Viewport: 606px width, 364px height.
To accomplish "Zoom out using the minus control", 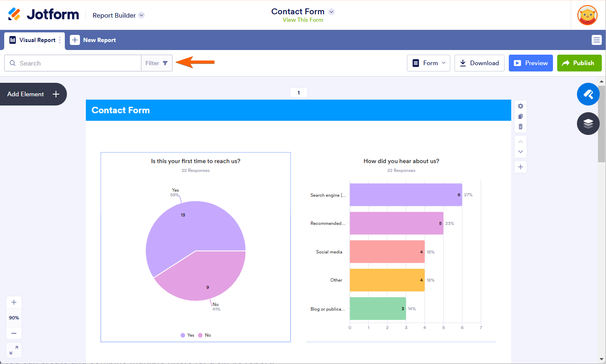I will coord(13,333).
